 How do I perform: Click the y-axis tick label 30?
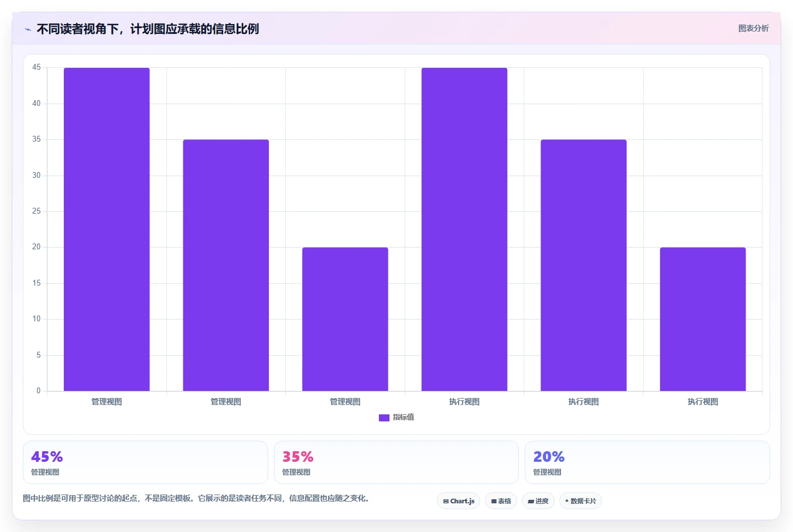pyautogui.click(x=37, y=176)
